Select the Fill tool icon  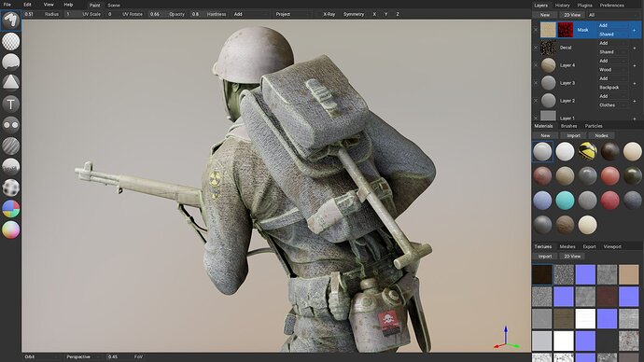click(x=10, y=62)
